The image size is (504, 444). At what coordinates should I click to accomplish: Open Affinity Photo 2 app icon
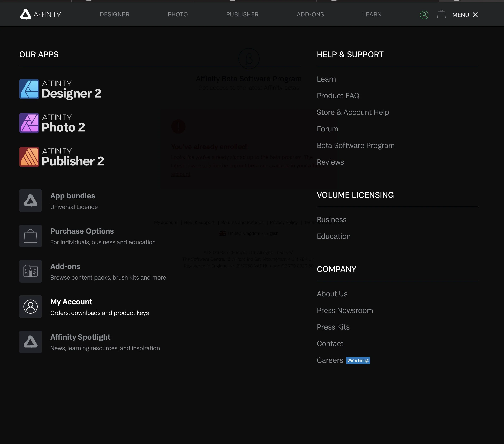29,123
